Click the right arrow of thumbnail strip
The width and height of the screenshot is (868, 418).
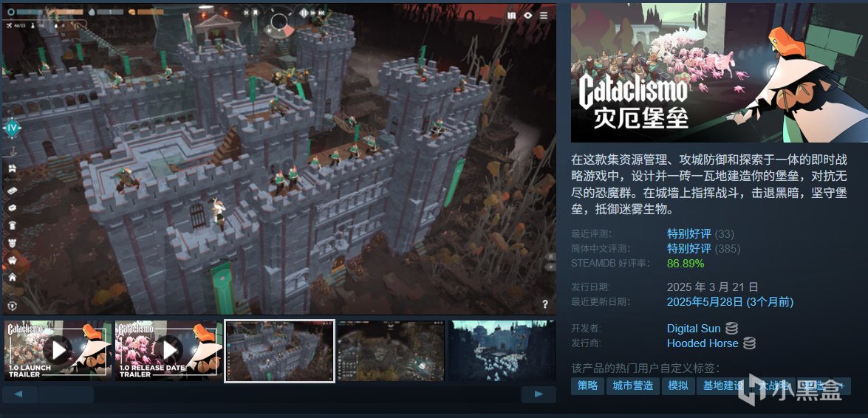pyautogui.click(x=539, y=395)
